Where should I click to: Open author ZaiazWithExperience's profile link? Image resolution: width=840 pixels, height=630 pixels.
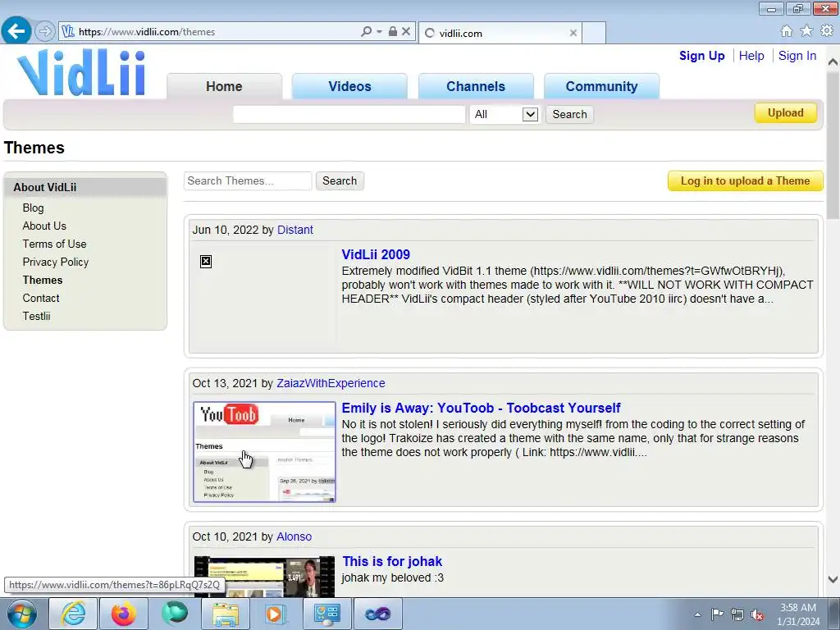coord(331,384)
